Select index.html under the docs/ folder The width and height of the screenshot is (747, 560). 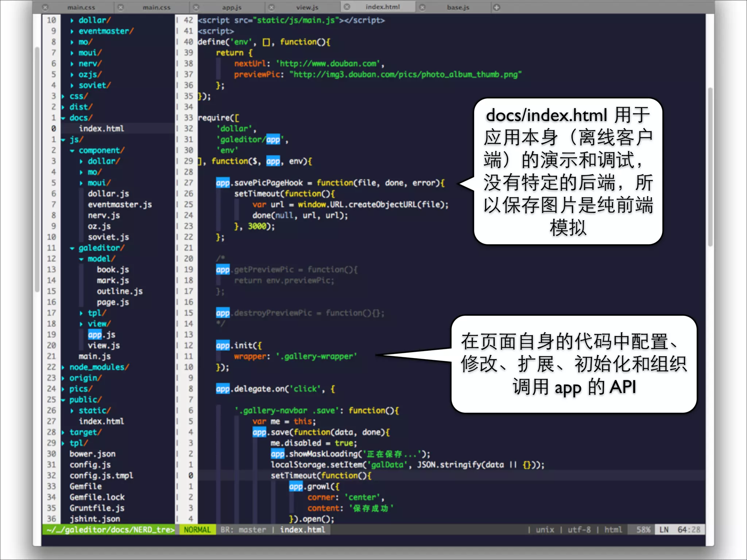tap(101, 129)
